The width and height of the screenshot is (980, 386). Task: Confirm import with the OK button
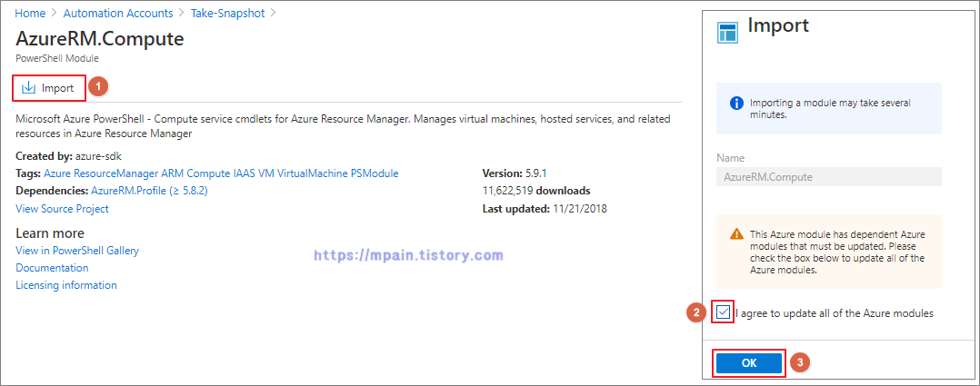point(749,363)
